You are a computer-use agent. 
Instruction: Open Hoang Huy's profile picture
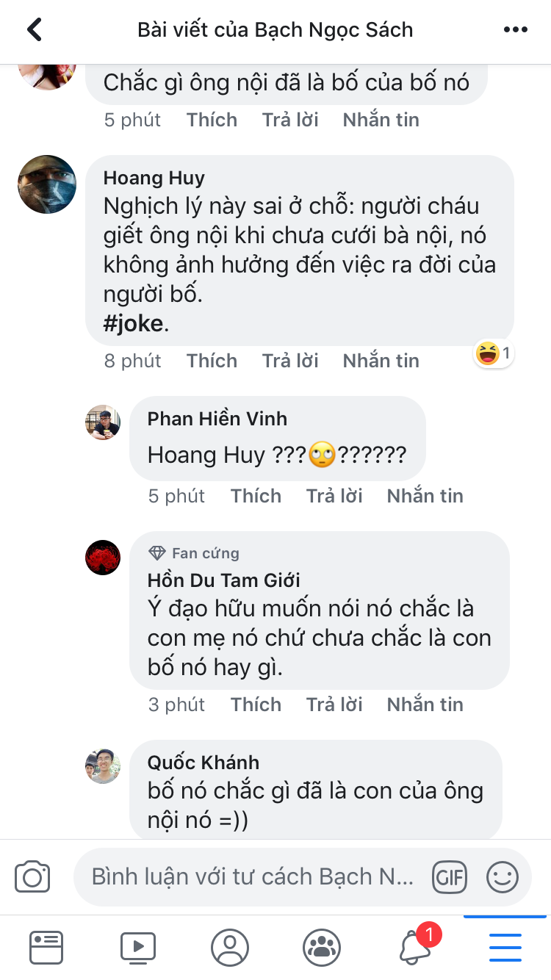click(47, 184)
